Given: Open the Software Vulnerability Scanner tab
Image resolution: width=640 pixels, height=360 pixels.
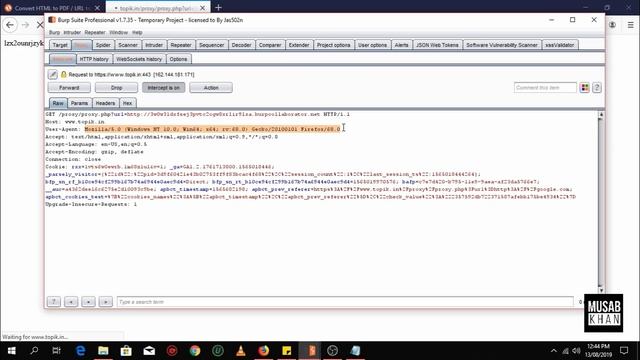Looking at the screenshot, I should (502, 45).
